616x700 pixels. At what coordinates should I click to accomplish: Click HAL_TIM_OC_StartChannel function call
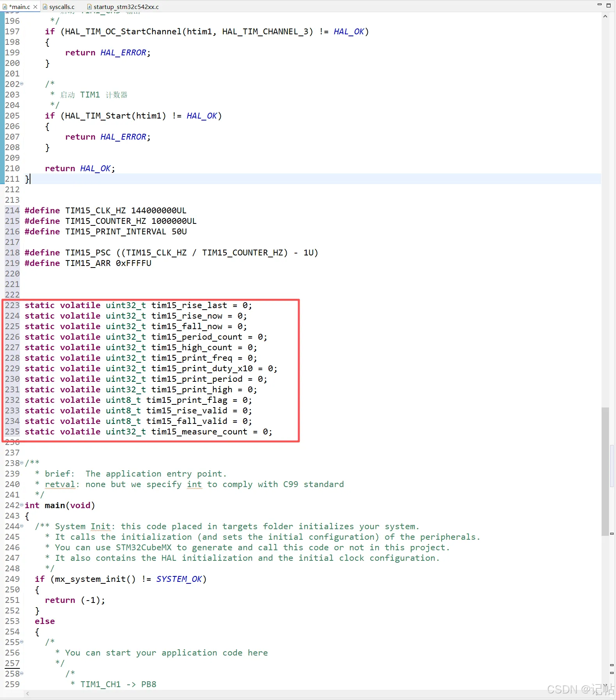point(123,32)
